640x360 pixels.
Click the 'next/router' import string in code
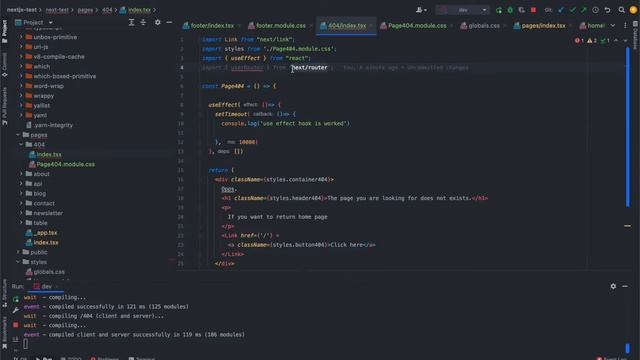point(309,68)
